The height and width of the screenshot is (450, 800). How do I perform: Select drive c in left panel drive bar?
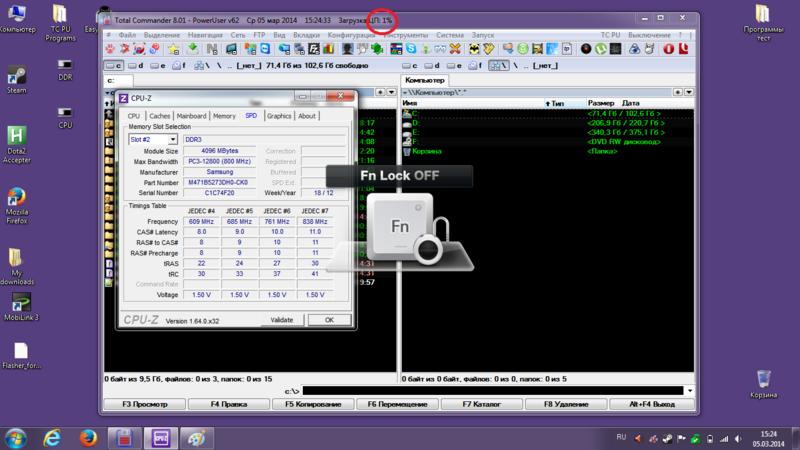[x=114, y=66]
